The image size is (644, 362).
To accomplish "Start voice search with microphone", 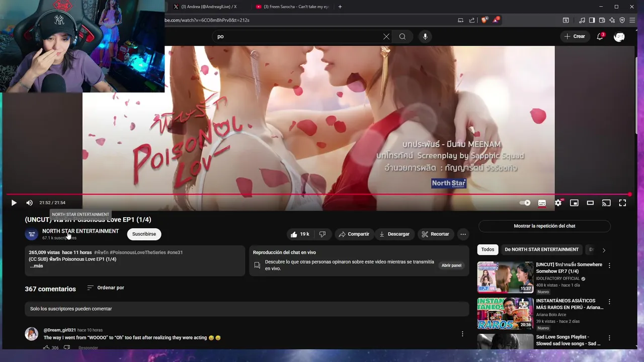I will click(x=425, y=36).
